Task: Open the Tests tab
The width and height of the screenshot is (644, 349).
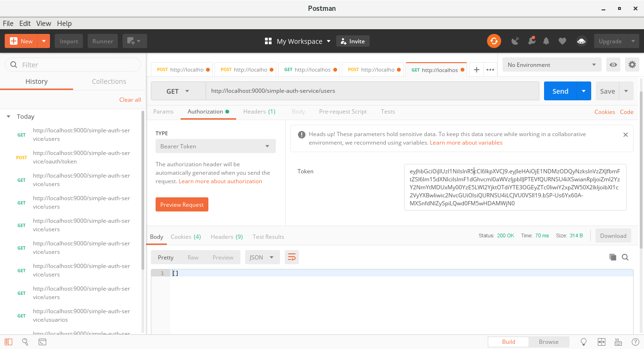Action: point(388,112)
